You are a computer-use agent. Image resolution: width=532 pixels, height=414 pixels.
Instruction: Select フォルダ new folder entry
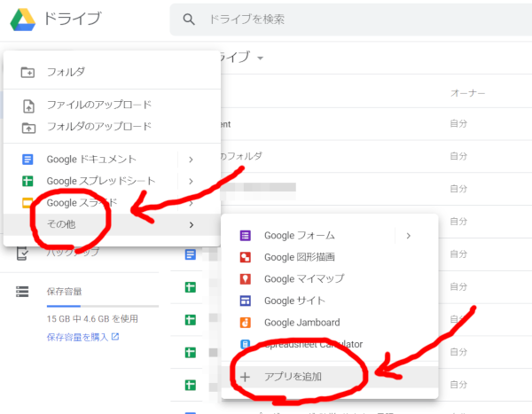pyautogui.click(x=112, y=72)
